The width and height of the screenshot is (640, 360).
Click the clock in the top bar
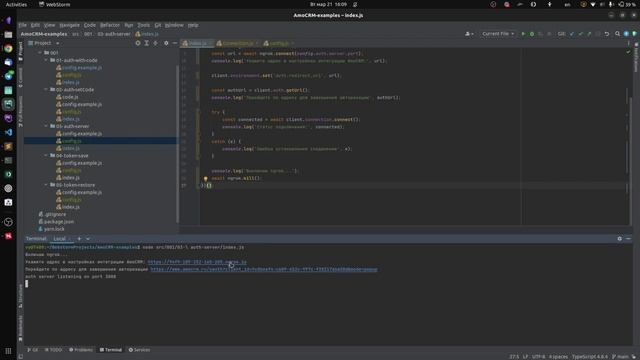point(328,4)
